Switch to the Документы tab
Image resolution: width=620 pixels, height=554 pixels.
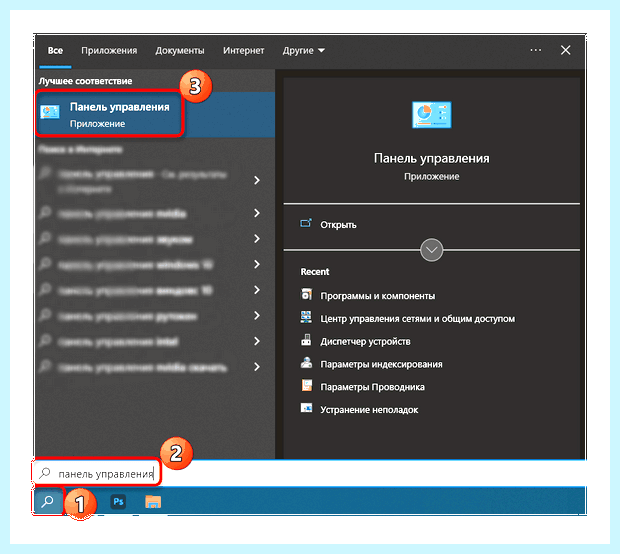[180, 51]
